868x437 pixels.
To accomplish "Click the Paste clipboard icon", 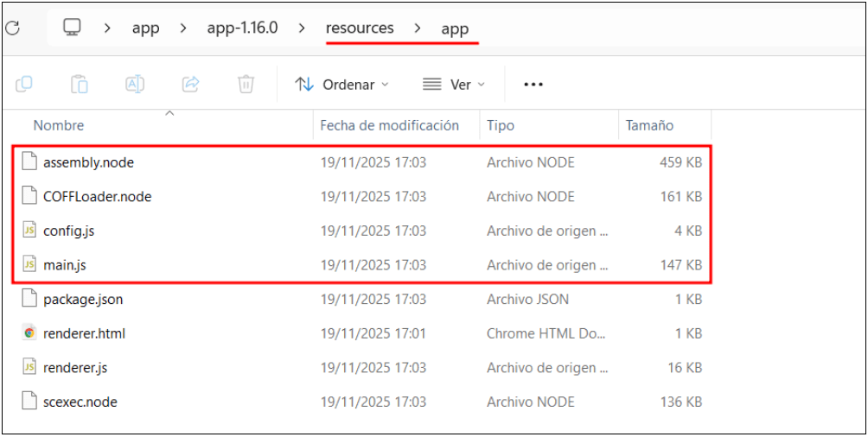I will coord(80,84).
